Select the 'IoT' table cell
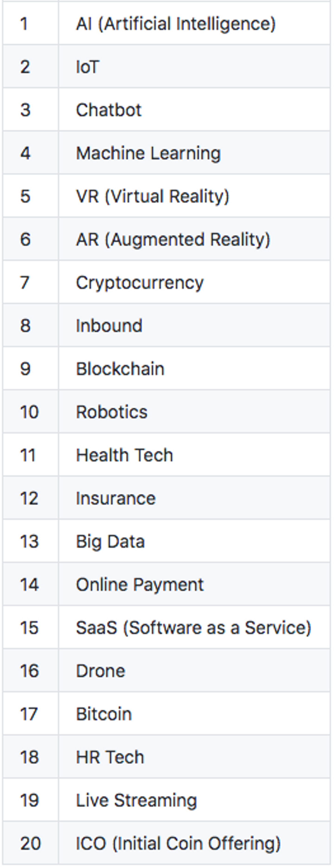The height and width of the screenshot is (868, 334). (88, 67)
